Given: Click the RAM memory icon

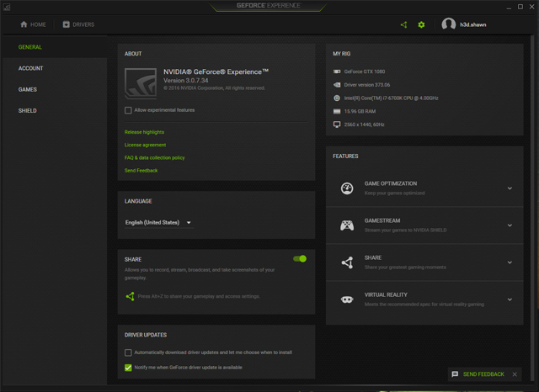Looking at the screenshot, I should click(337, 111).
